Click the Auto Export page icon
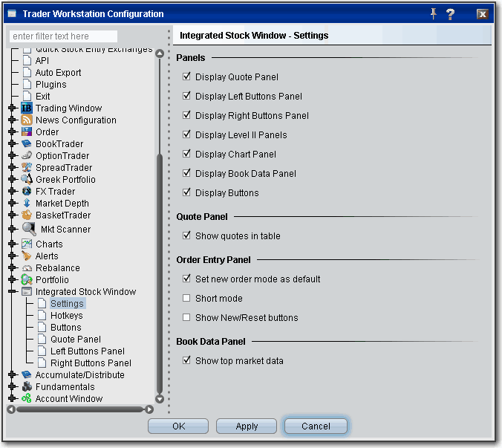 (27, 72)
